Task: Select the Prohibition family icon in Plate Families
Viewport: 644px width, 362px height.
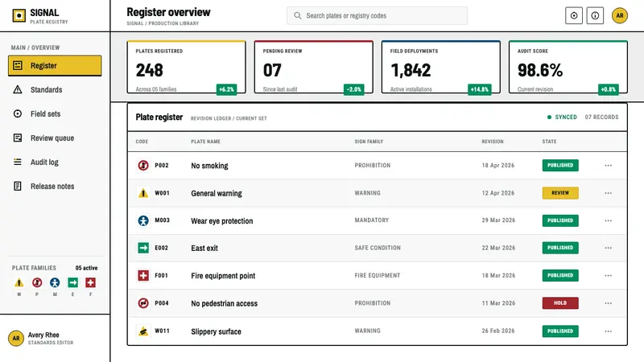Action: pyautogui.click(x=37, y=283)
